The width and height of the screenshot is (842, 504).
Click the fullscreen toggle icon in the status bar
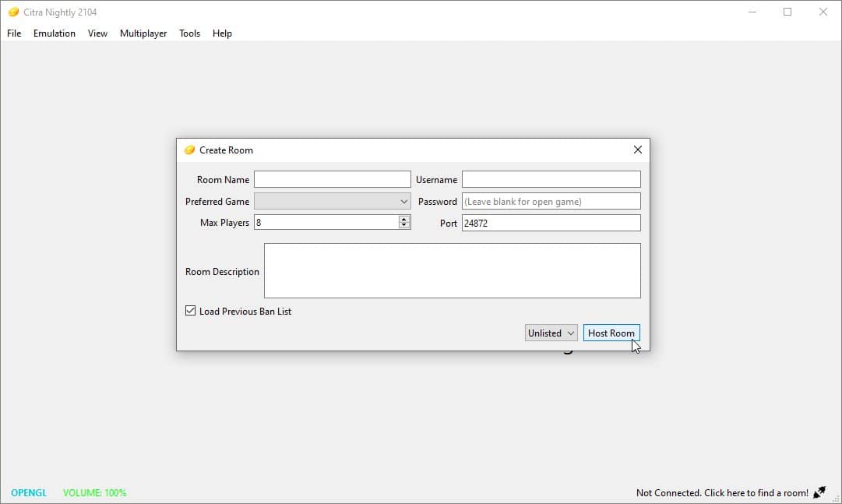pyautogui.click(x=819, y=492)
